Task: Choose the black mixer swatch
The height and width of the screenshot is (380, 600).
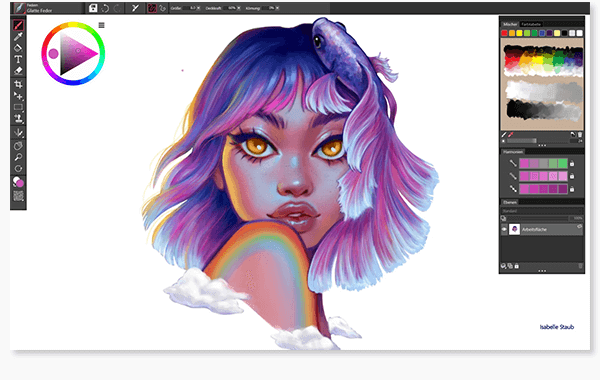Action: 564,33
